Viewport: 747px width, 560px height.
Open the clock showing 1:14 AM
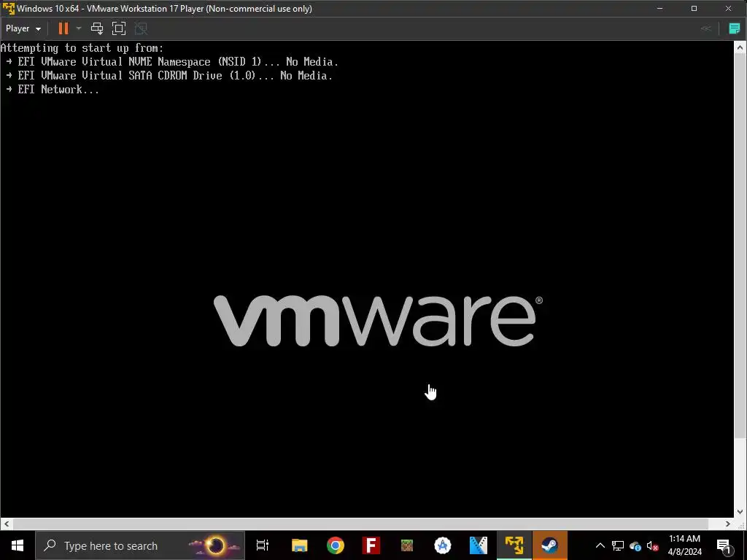[x=684, y=545]
